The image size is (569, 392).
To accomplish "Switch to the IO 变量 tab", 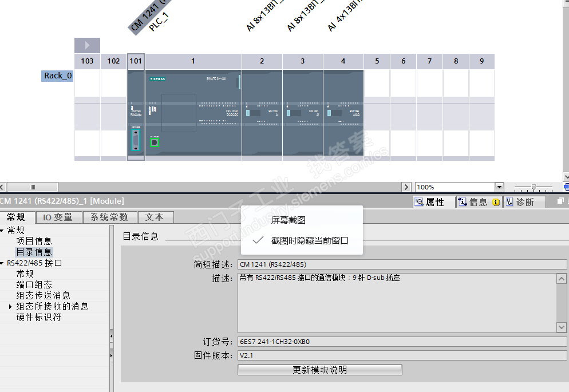I will pos(58,217).
